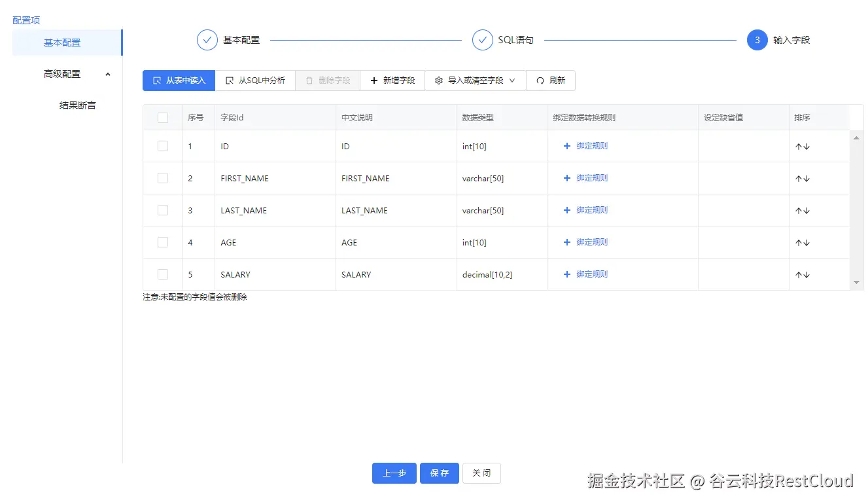Click the sort arrows in the ID row
Screen dimensions: 868x504
(803, 147)
